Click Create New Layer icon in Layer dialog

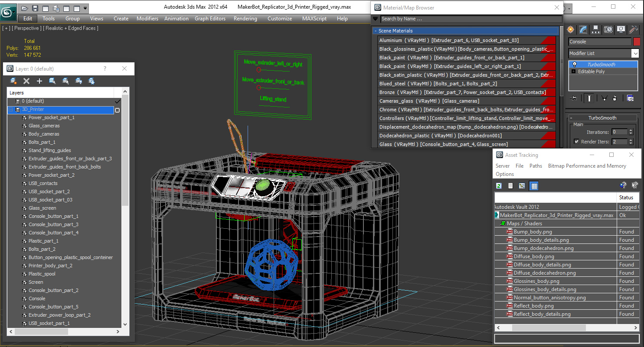[13, 81]
